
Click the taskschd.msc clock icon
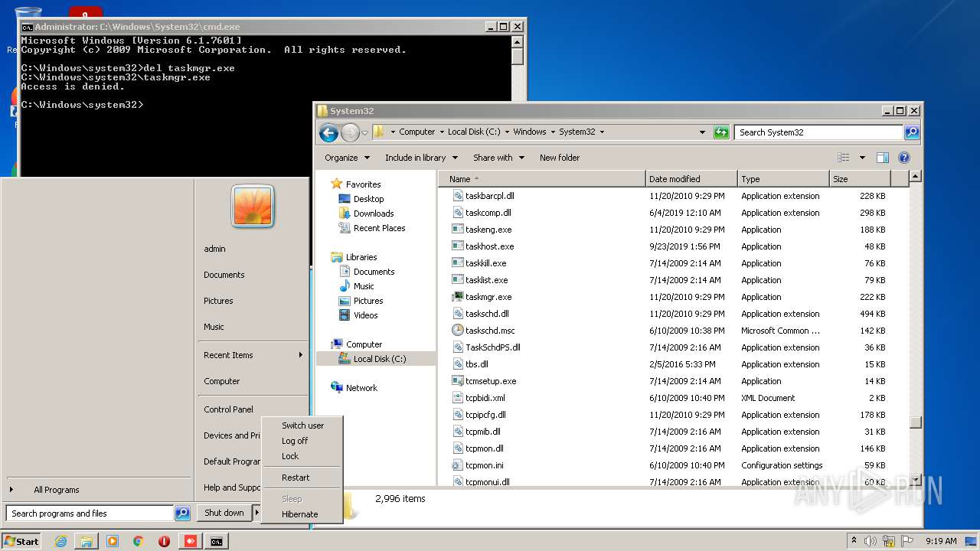pyautogui.click(x=458, y=331)
